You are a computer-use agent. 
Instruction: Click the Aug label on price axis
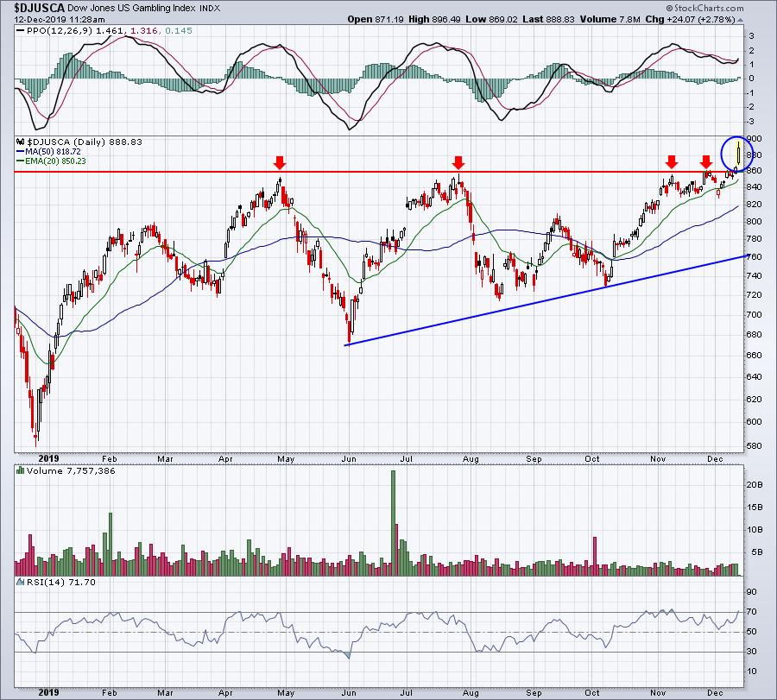[471, 459]
